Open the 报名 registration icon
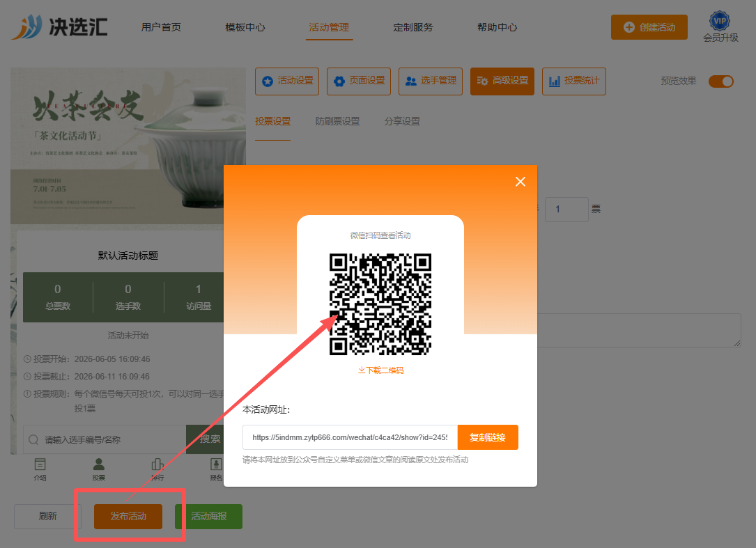756x548 pixels. click(x=216, y=469)
